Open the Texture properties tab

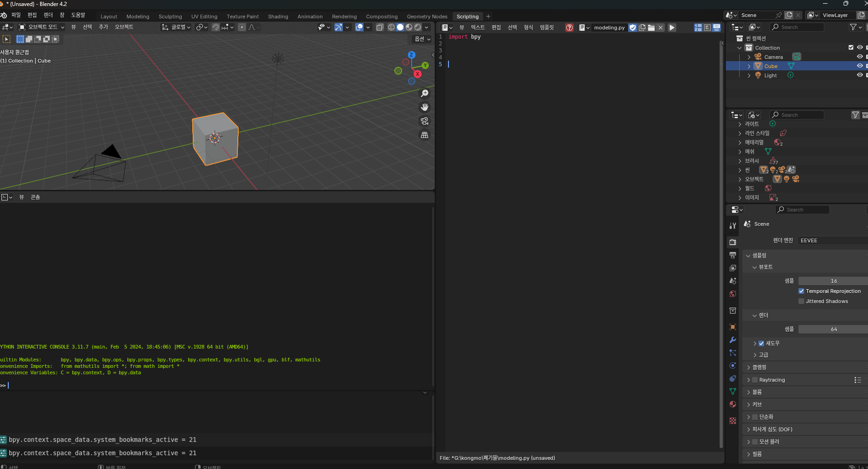[x=733, y=421]
